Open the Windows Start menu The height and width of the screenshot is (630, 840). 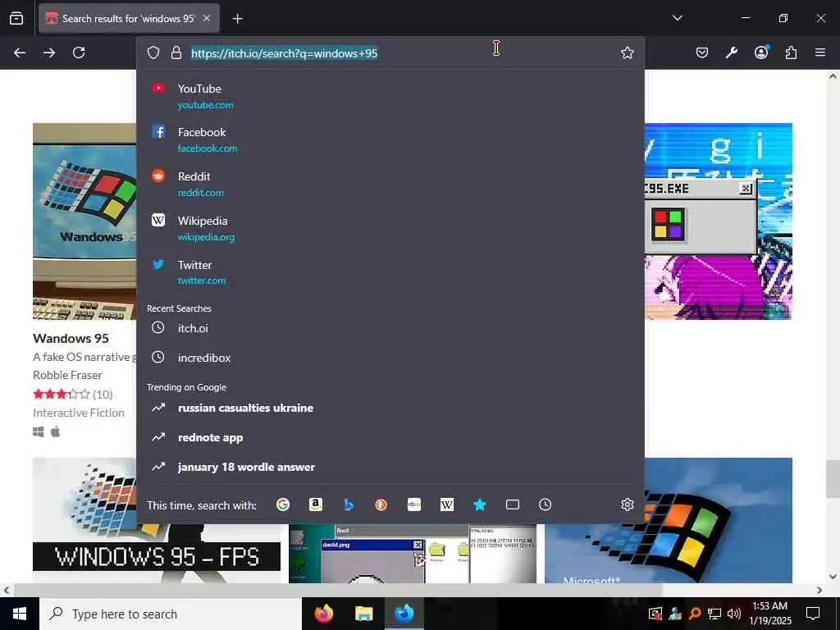click(20, 614)
